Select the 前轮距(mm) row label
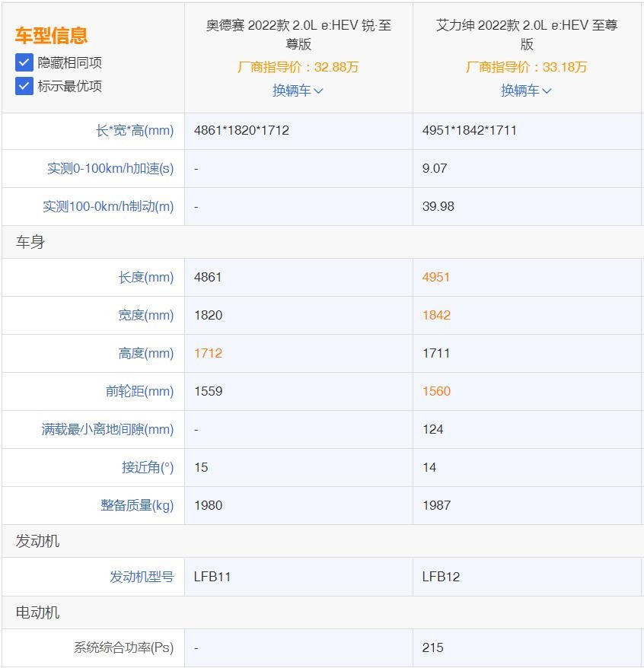This screenshot has height=668, width=644. (x=139, y=391)
